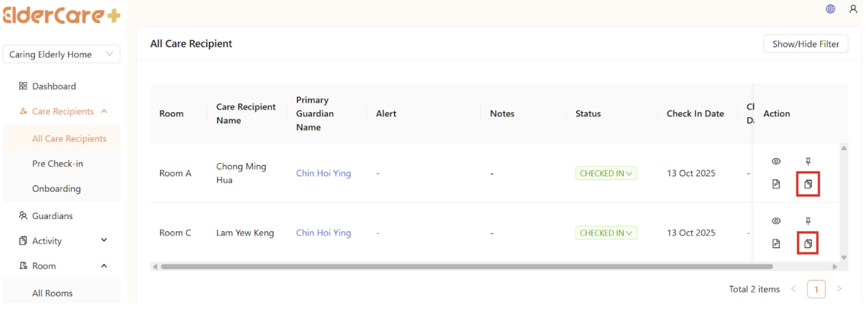
Task: Click the copy icon for Chong Ming Hua
Action: click(808, 184)
